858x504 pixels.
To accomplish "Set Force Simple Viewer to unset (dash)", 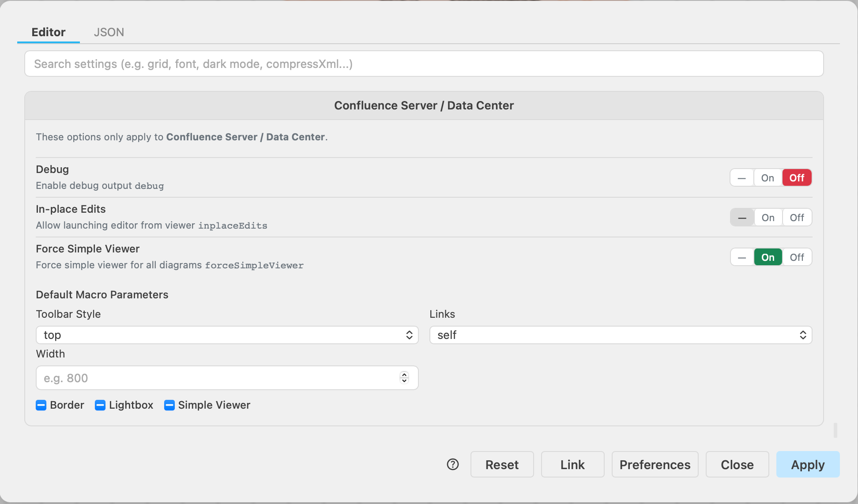I will coord(742,257).
